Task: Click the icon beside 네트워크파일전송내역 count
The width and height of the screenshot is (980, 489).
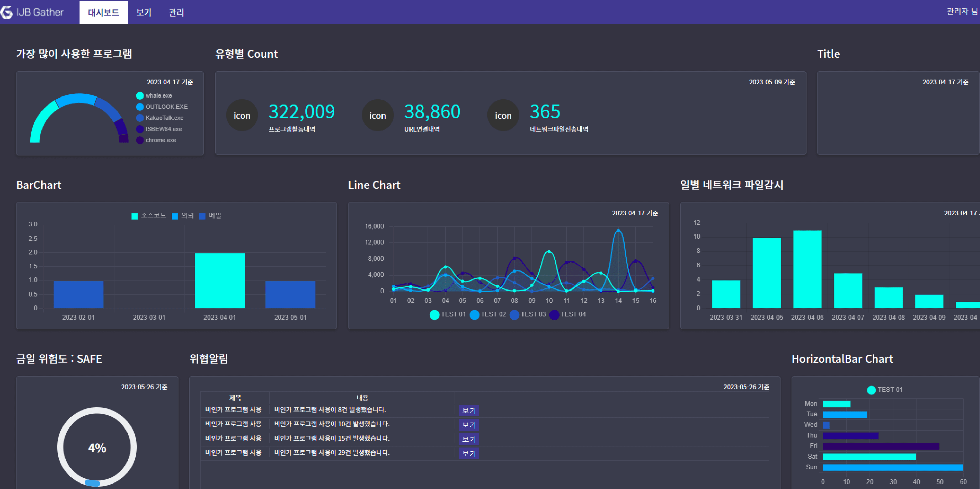Action: pyautogui.click(x=503, y=115)
